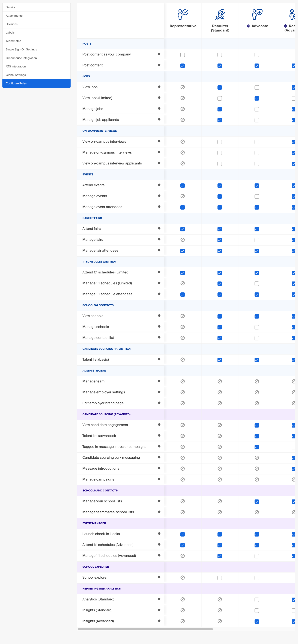Screen dimensions: 298x644
Task: Check Analytics (Standard) for Advocate
Action: click(257, 600)
